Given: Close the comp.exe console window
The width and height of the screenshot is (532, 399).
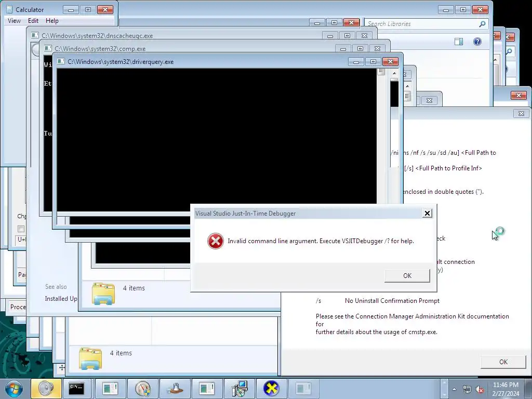Looking at the screenshot, I should pyautogui.click(x=377, y=48).
